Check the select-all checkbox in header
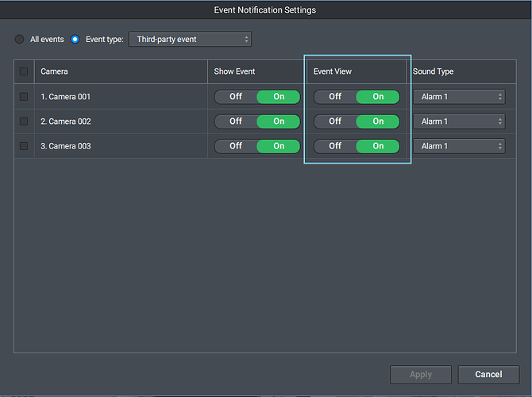Viewport: 532px width, 397px height. tap(24, 71)
